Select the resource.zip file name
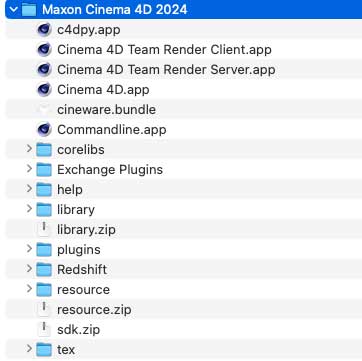362x361 pixels. point(94,310)
